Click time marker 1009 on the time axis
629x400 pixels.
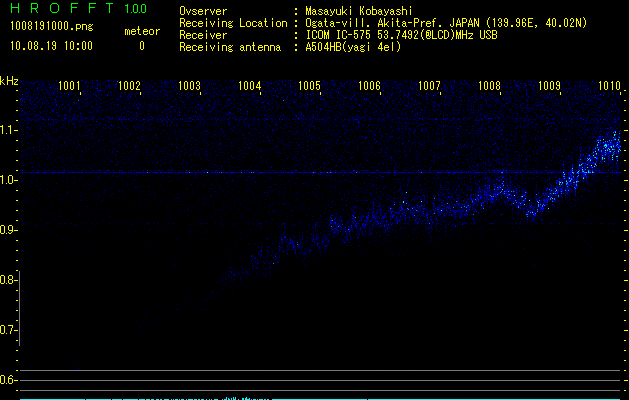[549, 85]
